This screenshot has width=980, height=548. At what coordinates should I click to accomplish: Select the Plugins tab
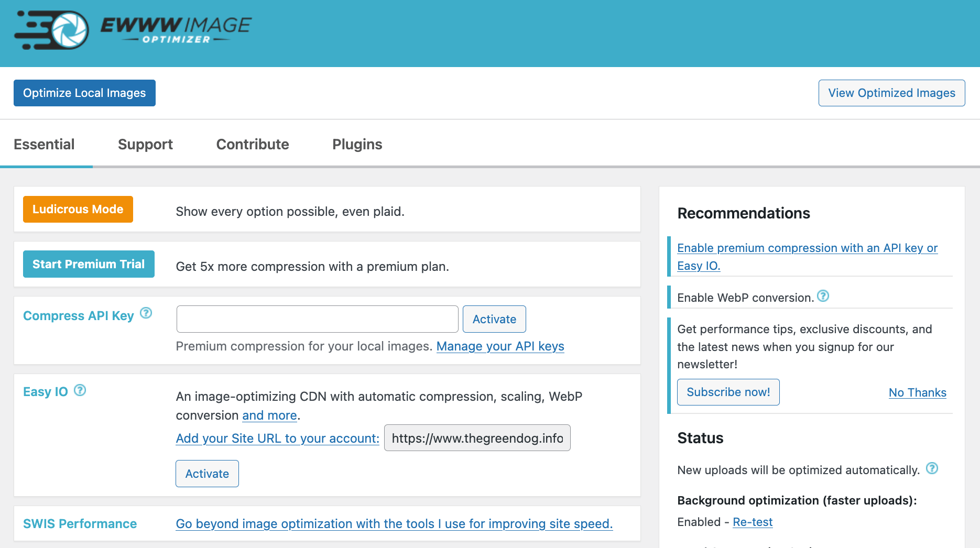357,145
